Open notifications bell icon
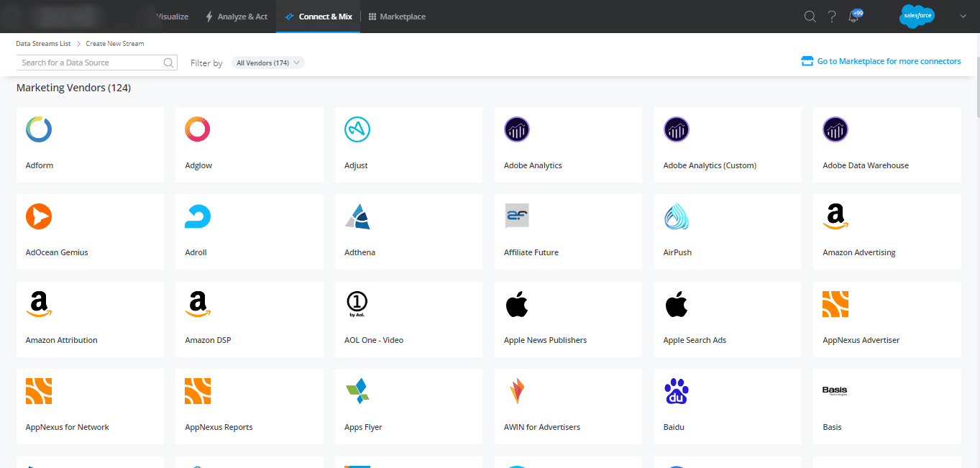The image size is (980, 468). click(x=854, y=17)
